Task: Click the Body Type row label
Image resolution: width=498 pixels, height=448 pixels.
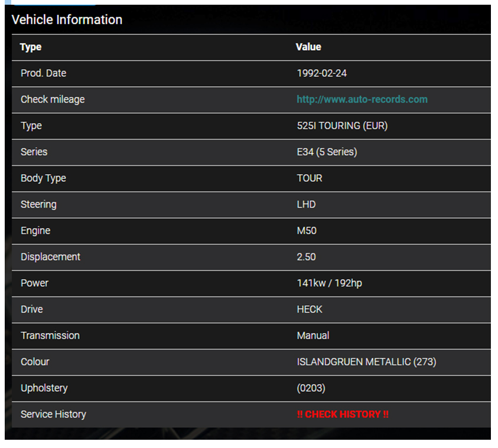Action: [43, 178]
